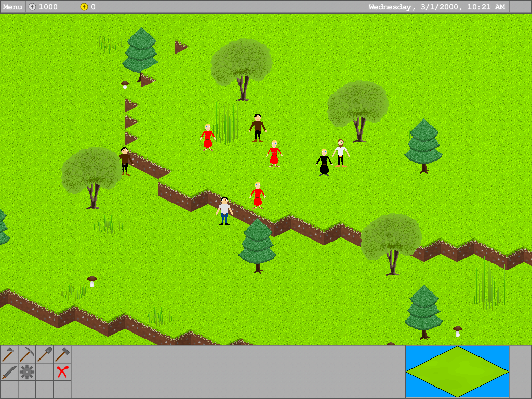Pick the shovel tool
This screenshot has height=399, width=532.
(44, 354)
